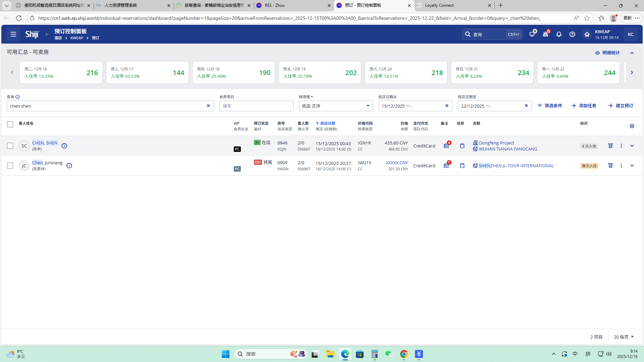
Task: Open the Dongfeng Project link
Action: 496,143
